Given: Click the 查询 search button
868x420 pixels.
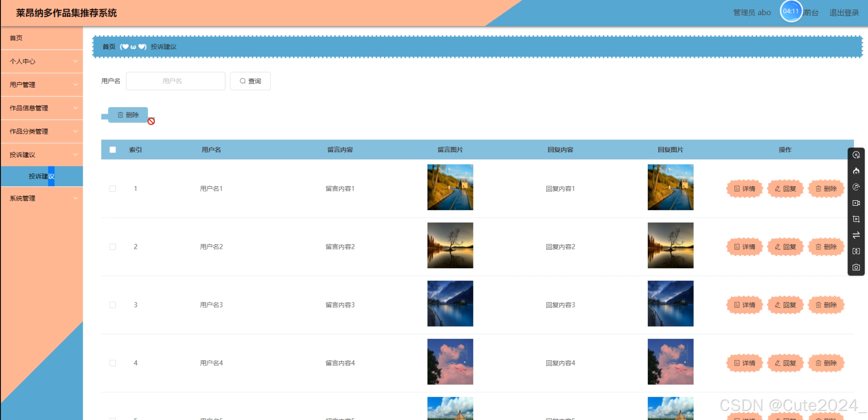Looking at the screenshot, I should (250, 81).
